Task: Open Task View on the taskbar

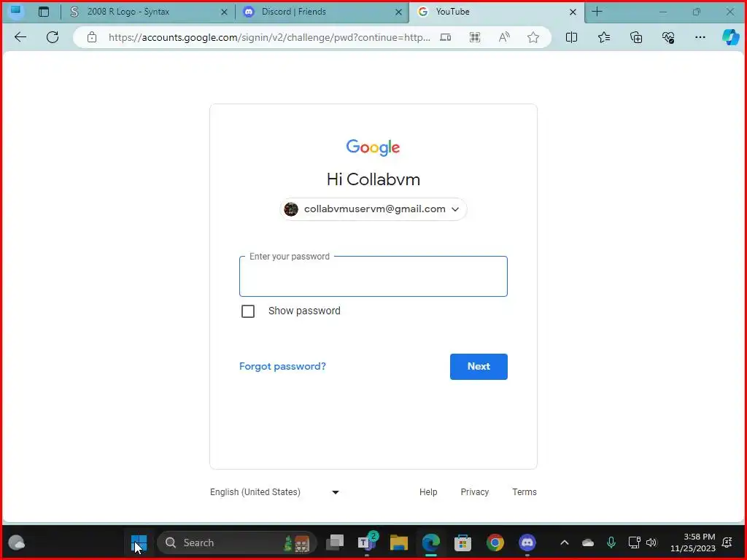Action: (335, 542)
